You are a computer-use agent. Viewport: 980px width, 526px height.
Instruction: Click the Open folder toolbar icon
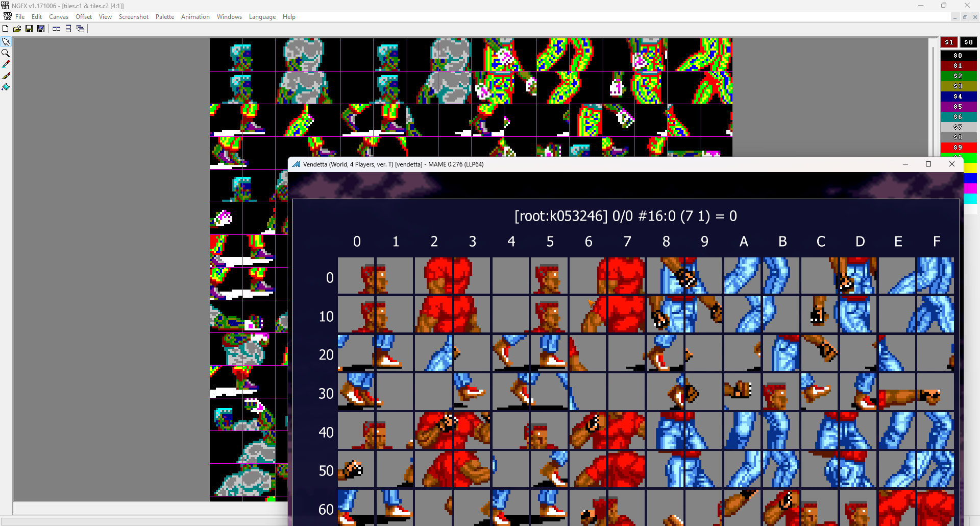[17, 29]
